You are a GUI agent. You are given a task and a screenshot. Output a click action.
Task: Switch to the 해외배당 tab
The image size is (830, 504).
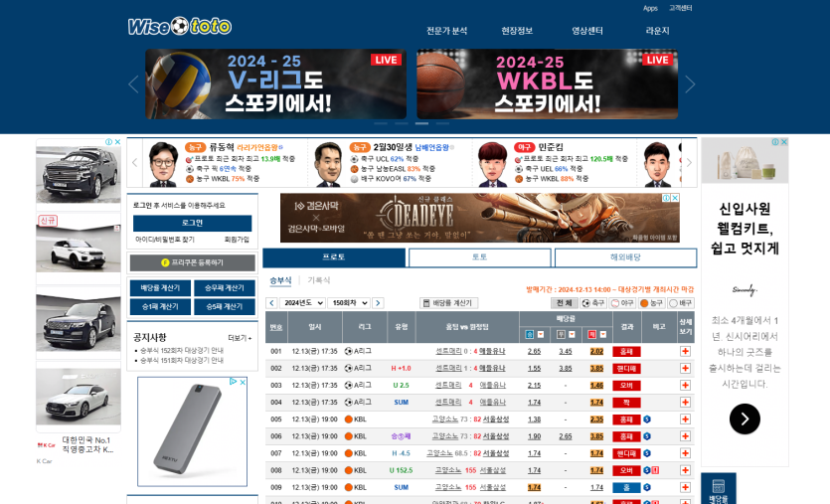click(625, 257)
